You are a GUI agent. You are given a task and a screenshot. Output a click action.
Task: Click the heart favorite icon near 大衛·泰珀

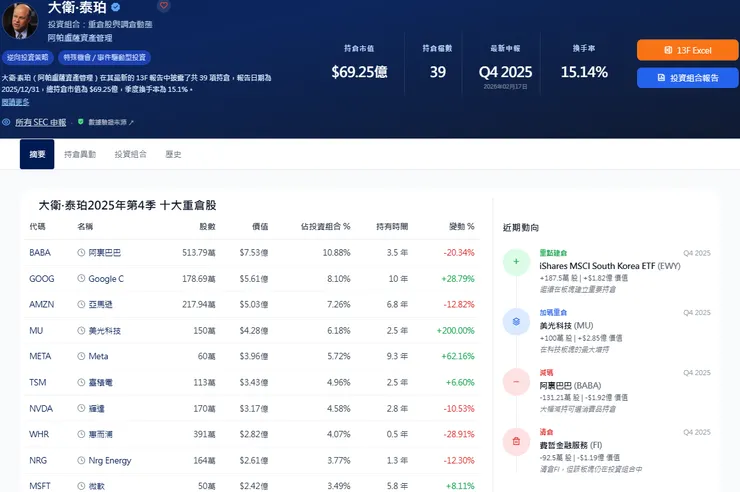[164, 6]
